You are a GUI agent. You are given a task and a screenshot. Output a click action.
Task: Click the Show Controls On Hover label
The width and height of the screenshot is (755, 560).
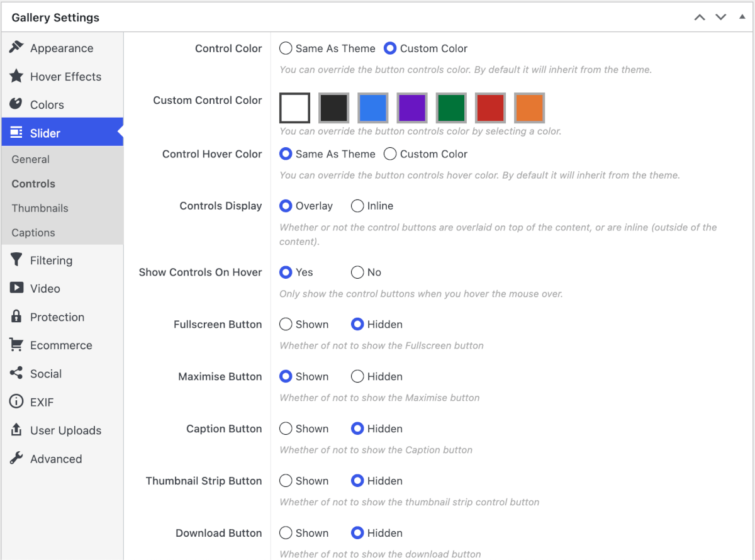click(200, 272)
